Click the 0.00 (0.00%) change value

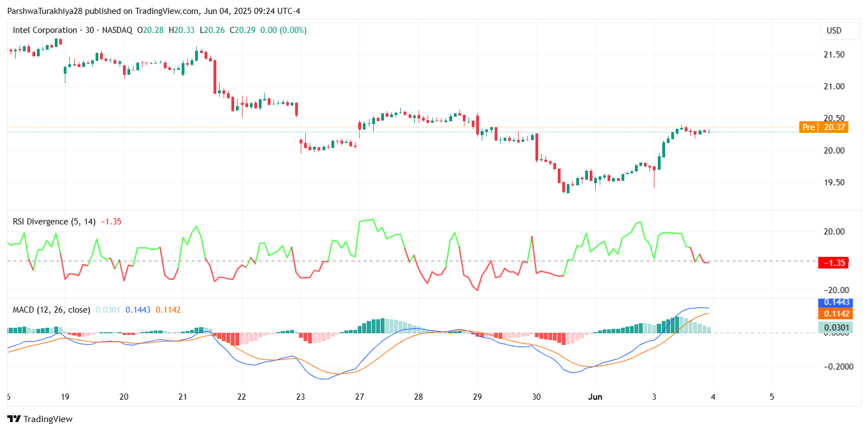click(x=284, y=30)
